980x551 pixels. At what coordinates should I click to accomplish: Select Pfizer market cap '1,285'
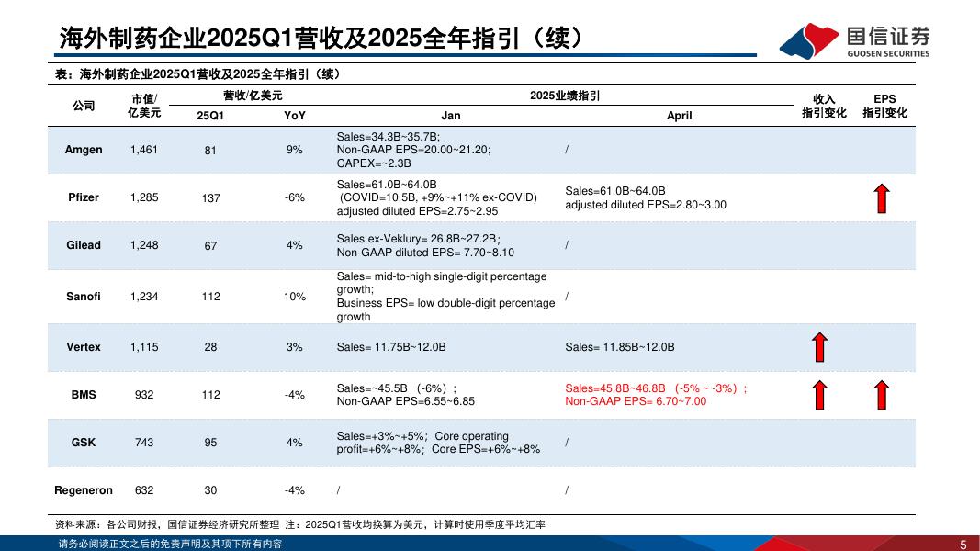pyautogui.click(x=144, y=197)
